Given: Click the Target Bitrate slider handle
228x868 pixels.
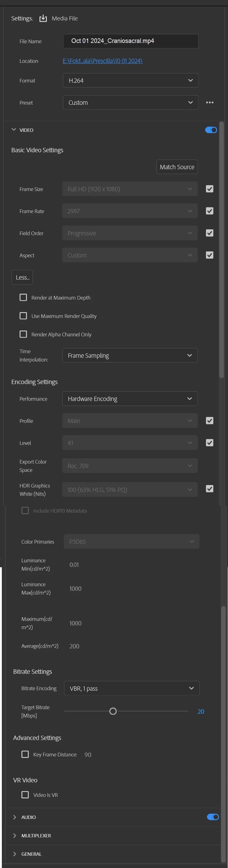Looking at the screenshot, I should point(113,711).
